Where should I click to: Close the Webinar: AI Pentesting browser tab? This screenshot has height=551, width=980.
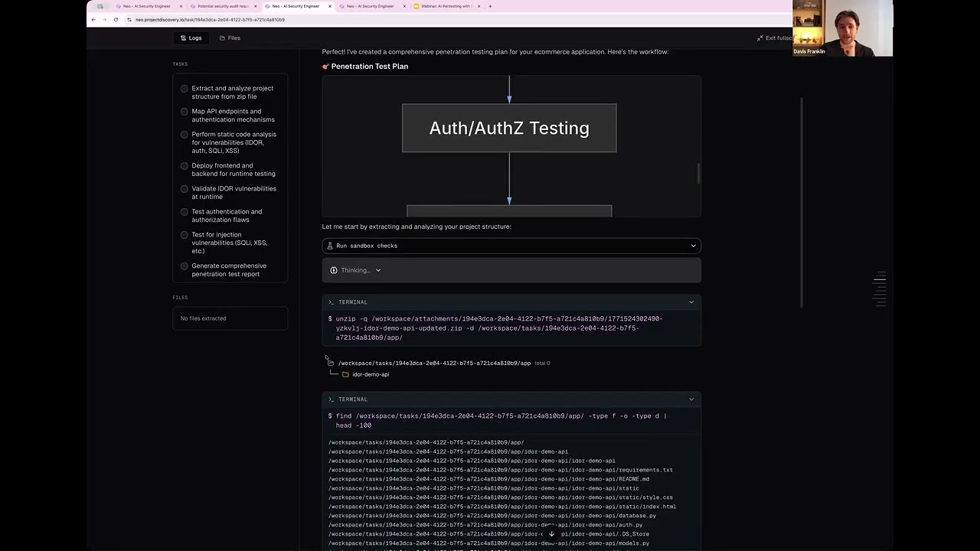coord(479,6)
